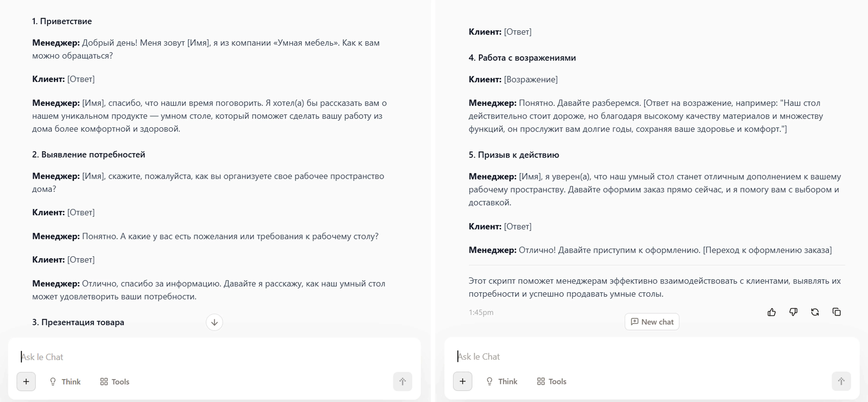Click the plus icon in the right chat input
This screenshot has width=868, height=402.
tap(462, 381)
